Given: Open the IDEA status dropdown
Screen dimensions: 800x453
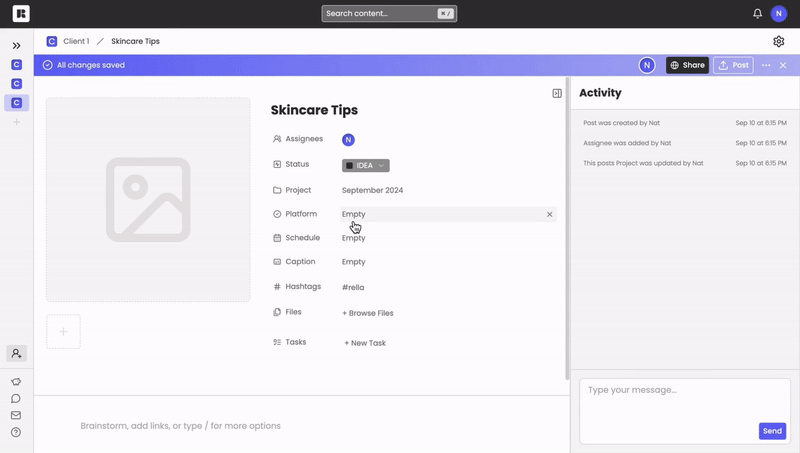Looking at the screenshot, I should [x=365, y=165].
